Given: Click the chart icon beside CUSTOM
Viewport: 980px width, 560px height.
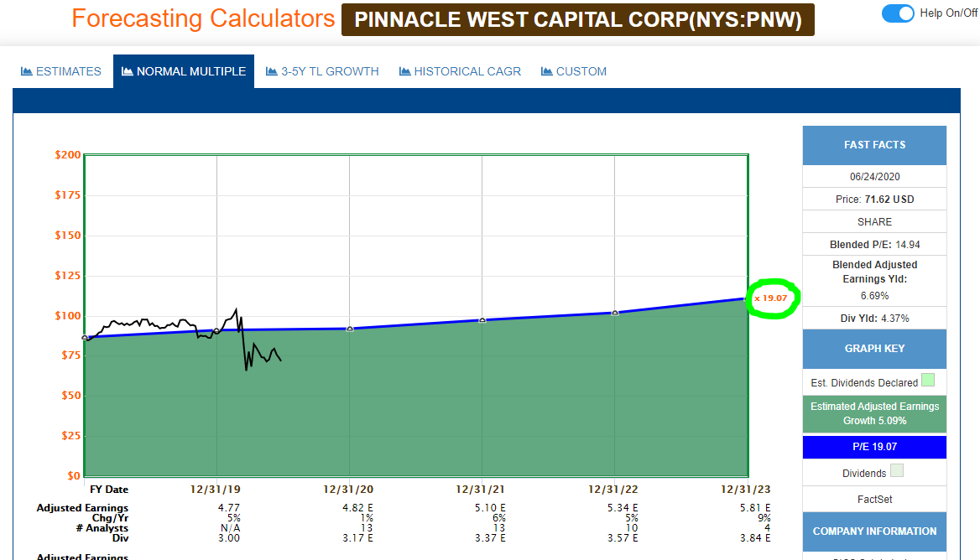Looking at the screenshot, I should click(x=546, y=71).
